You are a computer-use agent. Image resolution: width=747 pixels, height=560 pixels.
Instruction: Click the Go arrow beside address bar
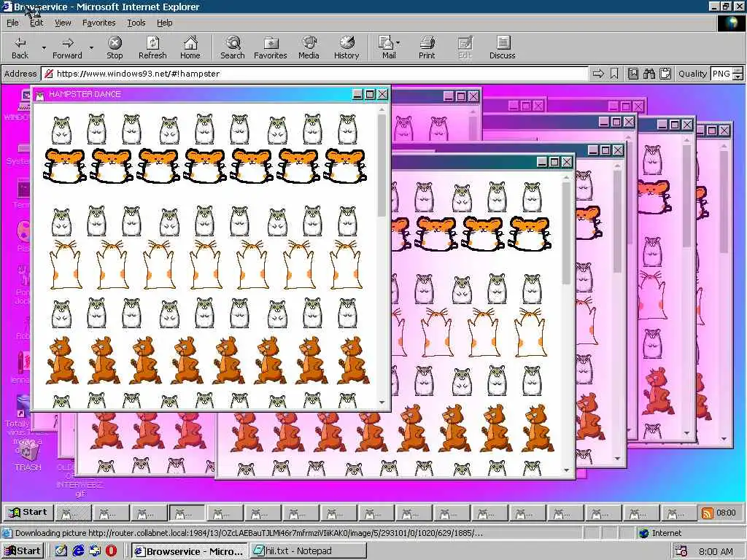[x=598, y=74]
